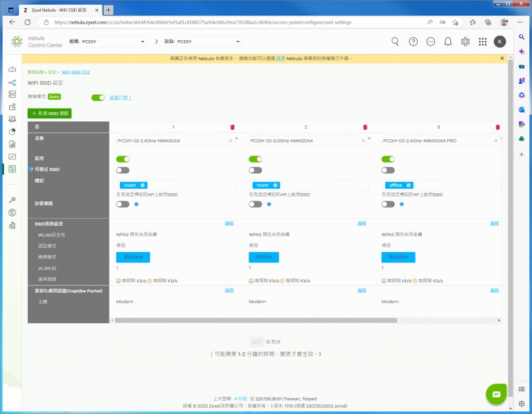Open the site PCDIY dropdown
Viewport: 532px width, 414px height.
click(x=209, y=42)
